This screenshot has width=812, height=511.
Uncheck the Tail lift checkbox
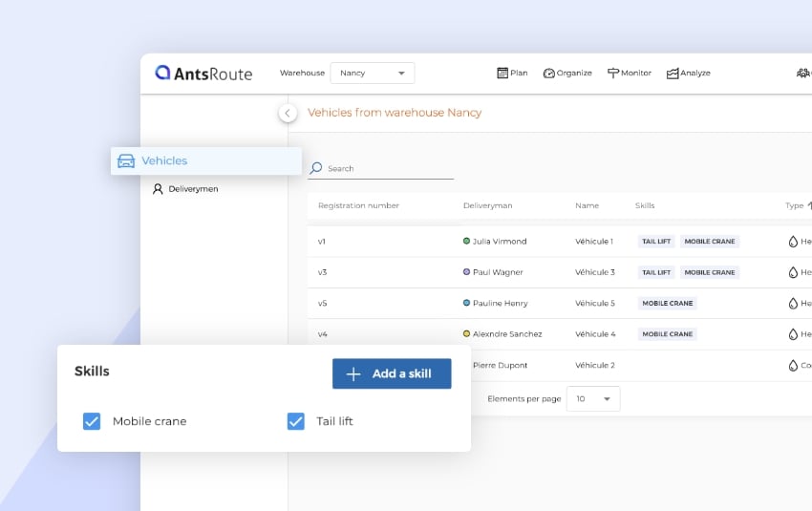click(x=296, y=421)
